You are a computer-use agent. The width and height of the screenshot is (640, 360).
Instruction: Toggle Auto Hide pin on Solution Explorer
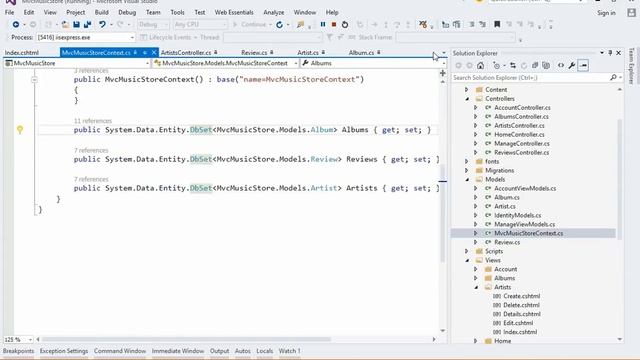(610, 53)
